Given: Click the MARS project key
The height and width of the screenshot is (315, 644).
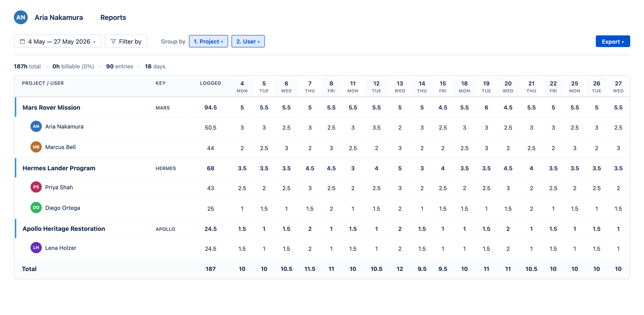Looking at the screenshot, I should (x=162, y=108).
